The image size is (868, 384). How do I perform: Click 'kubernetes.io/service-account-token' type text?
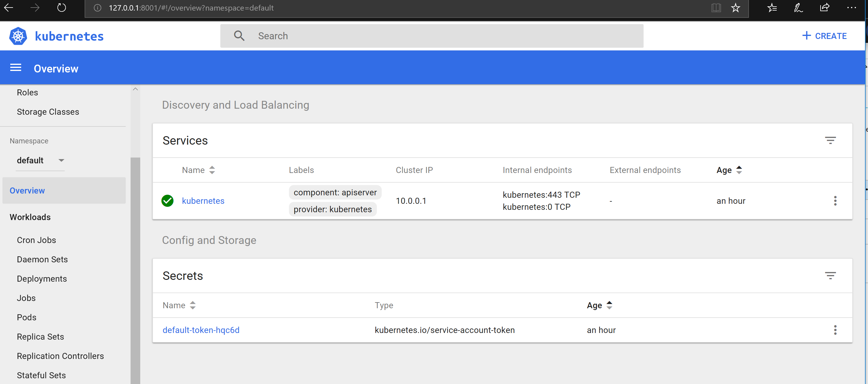tap(445, 330)
